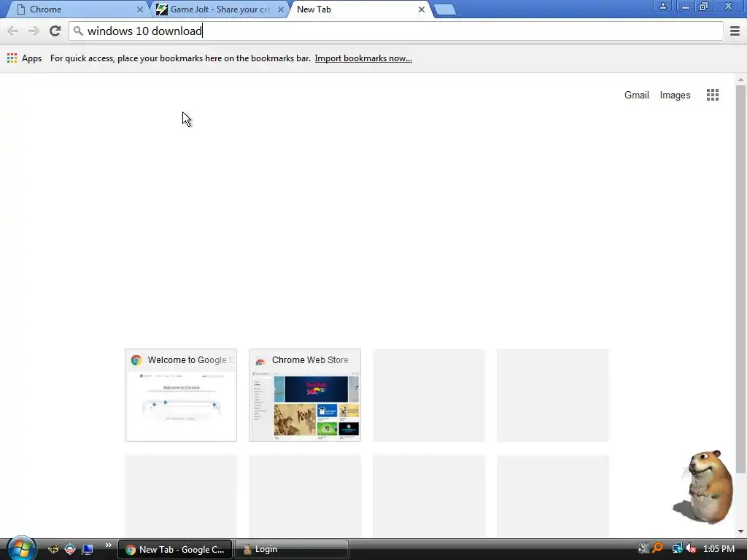Click the show desktop monitor icon
Screen dimensions: 747x560
pos(88,549)
